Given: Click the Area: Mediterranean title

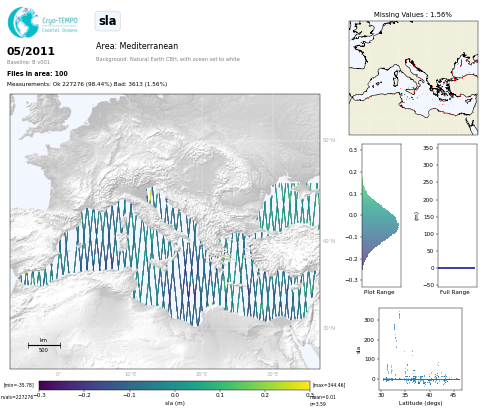Looking at the screenshot, I should point(137,46).
